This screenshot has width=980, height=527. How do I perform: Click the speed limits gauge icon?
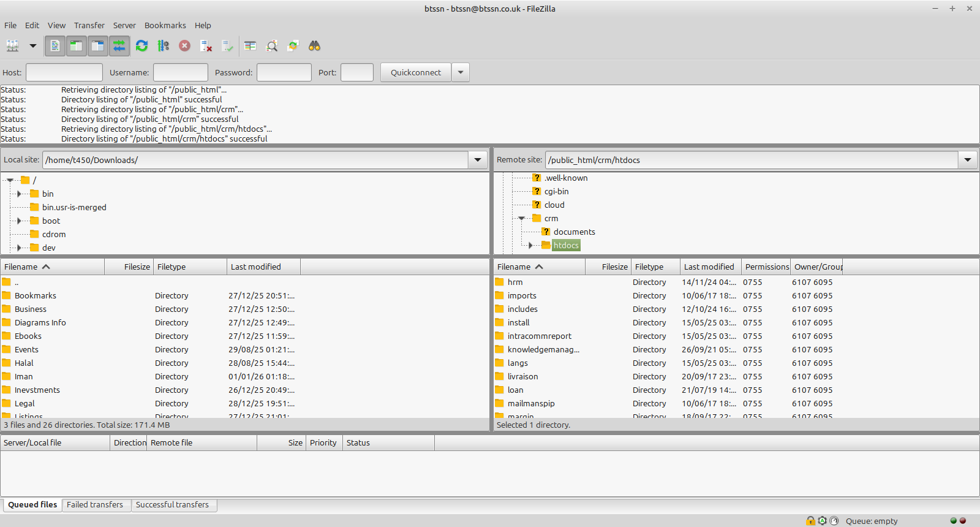[x=822, y=521]
